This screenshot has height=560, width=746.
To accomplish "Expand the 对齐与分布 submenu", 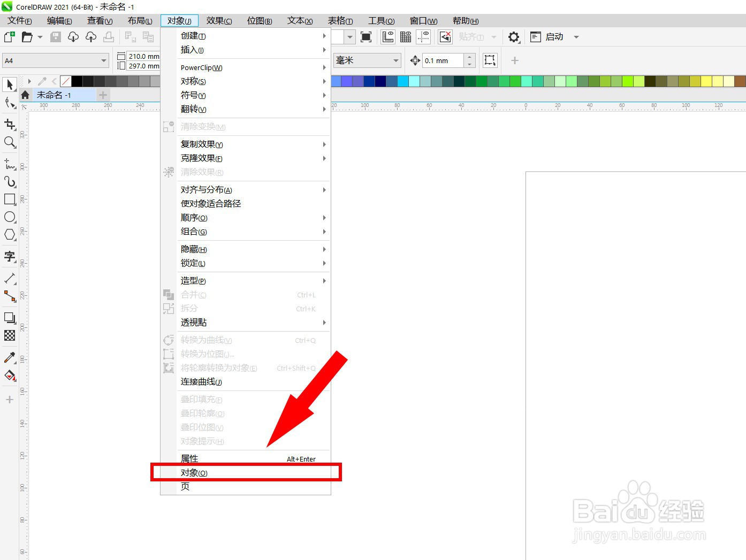I will (246, 190).
